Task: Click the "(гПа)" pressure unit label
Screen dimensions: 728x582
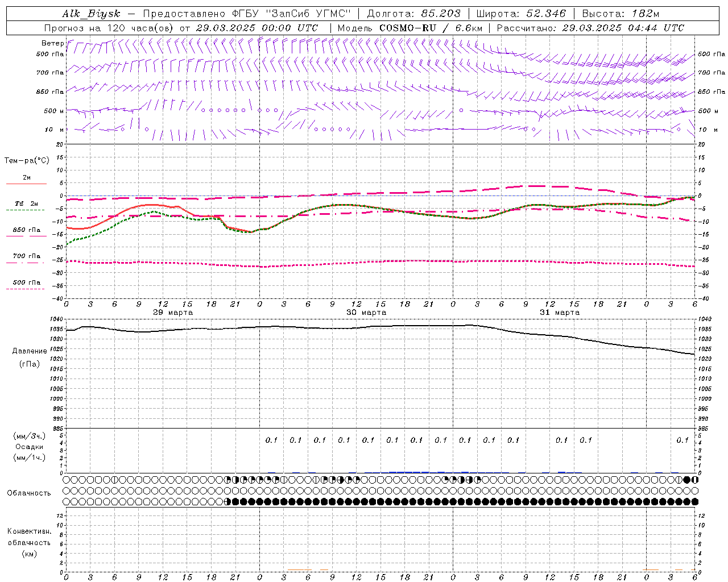Action: pos(30,364)
